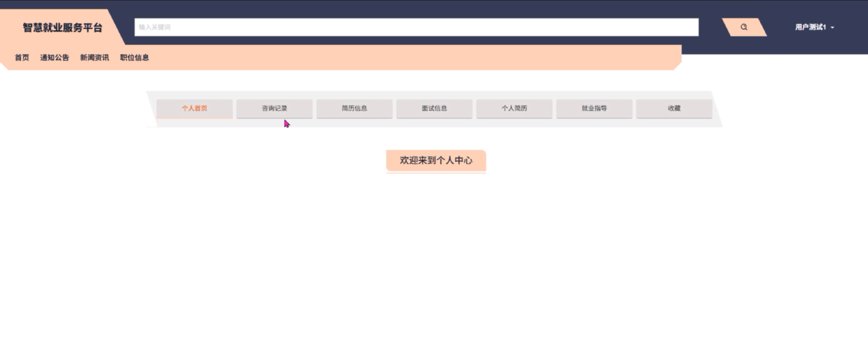
Task: Open the 用户测试1 user menu
Action: pyautogui.click(x=810, y=27)
